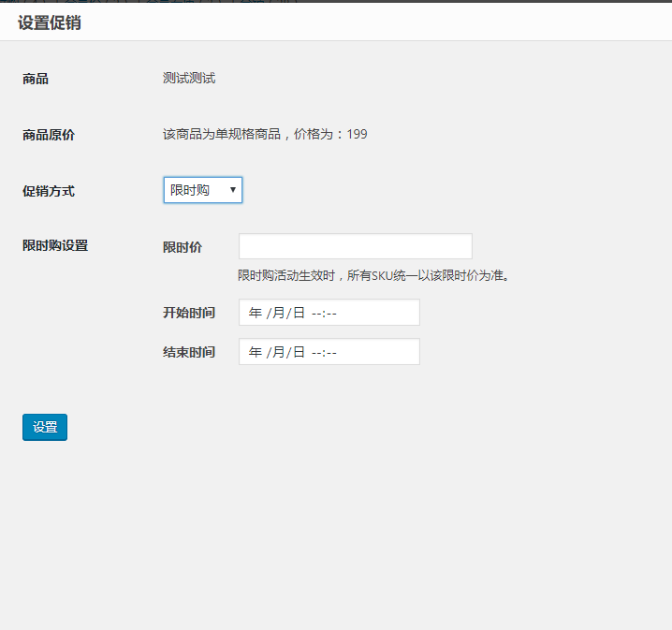Select the 日 segment in 结束时间

[299, 352]
